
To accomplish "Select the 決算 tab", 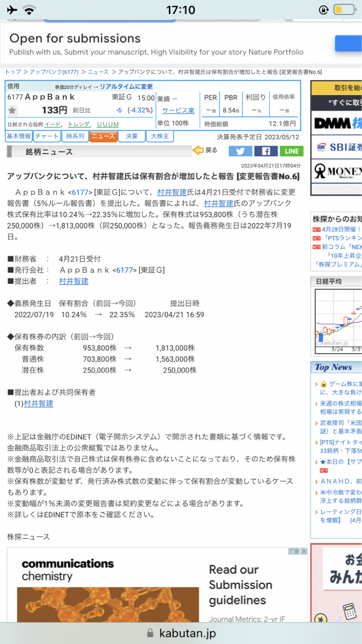I will point(131,136).
